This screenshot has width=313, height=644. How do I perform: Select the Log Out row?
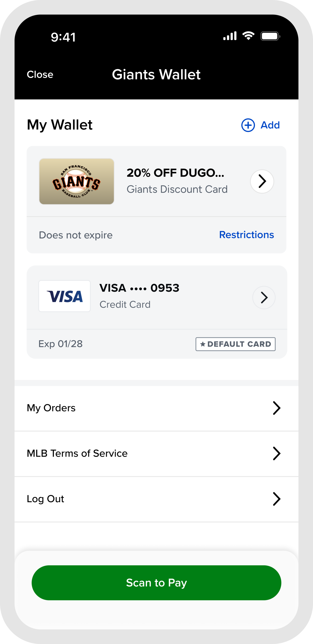click(x=46, y=499)
